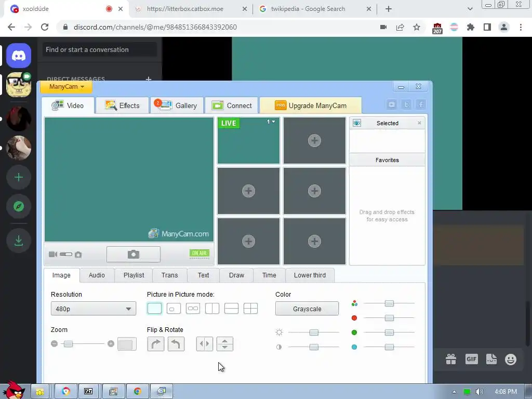Click zoom out minus icon

click(54, 344)
